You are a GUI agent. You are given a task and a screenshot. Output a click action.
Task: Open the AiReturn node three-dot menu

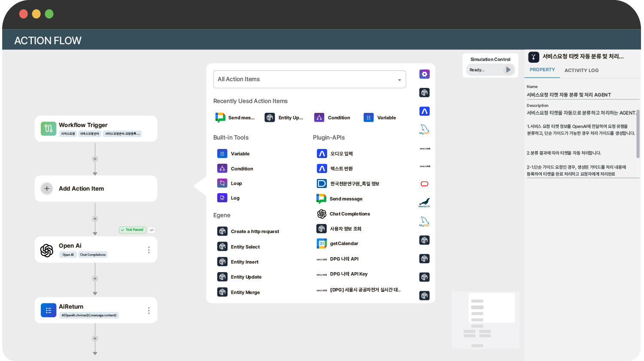point(149,310)
